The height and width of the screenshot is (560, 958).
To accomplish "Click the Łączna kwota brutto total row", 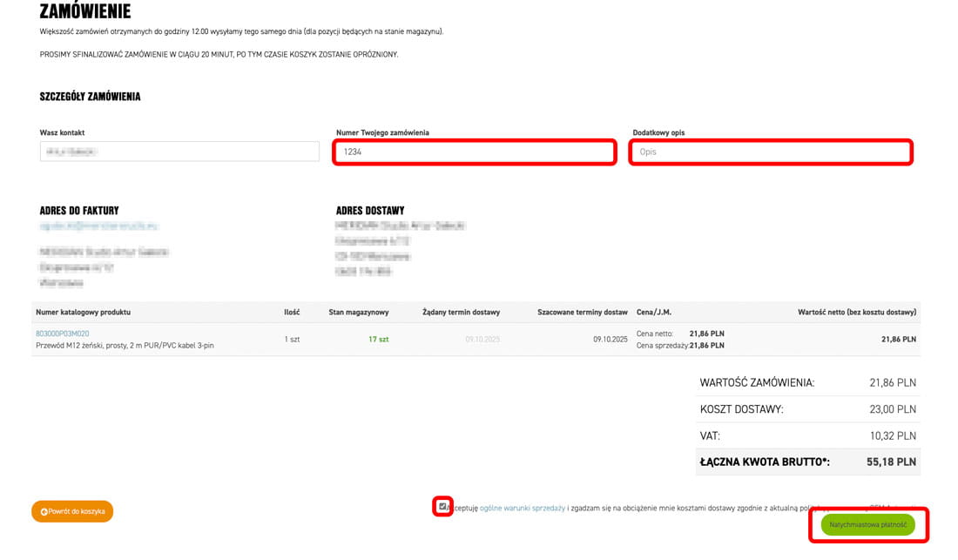I will click(807, 462).
